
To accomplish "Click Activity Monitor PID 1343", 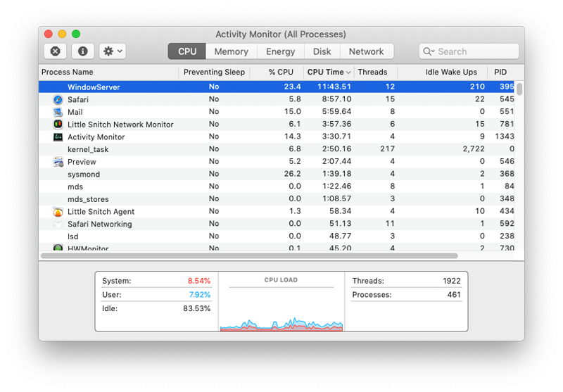I will [x=505, y=137].
